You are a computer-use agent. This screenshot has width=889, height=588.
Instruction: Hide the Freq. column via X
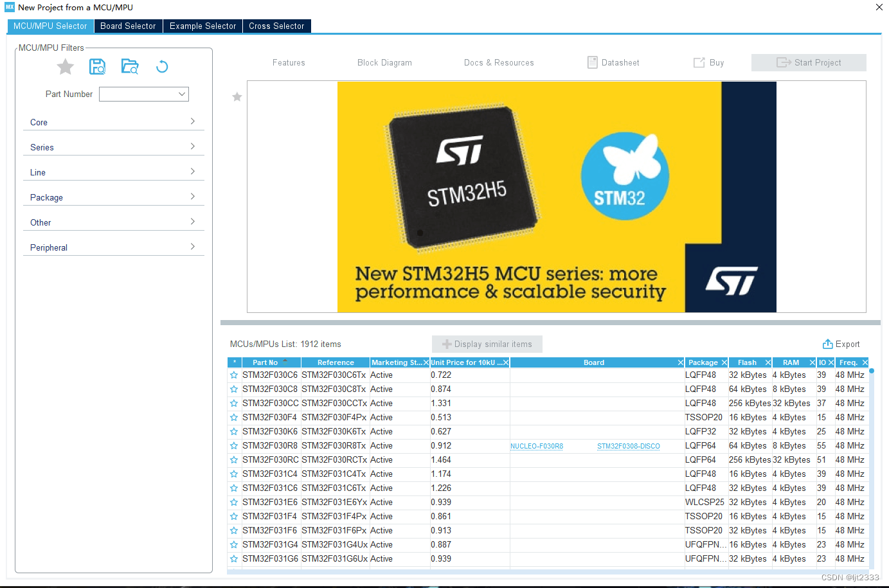point(865,363)
